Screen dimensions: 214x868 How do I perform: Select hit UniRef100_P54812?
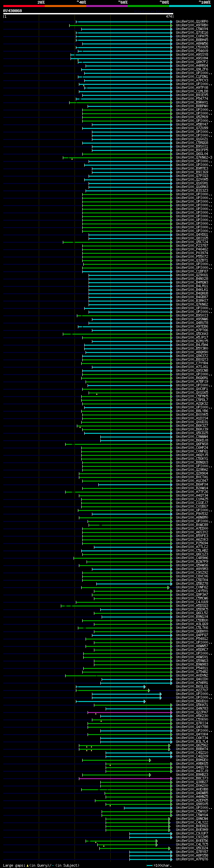click(x=192, y=639)
